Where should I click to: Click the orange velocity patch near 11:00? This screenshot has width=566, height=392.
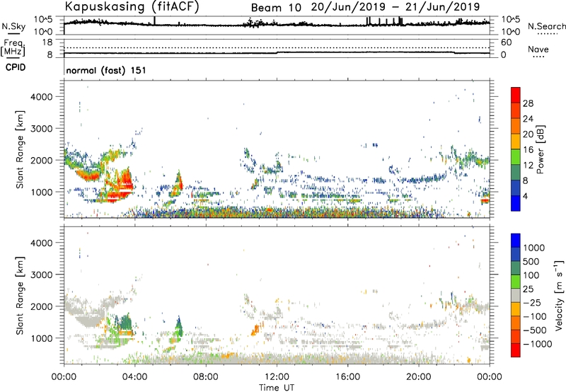(x=256, y=330)
